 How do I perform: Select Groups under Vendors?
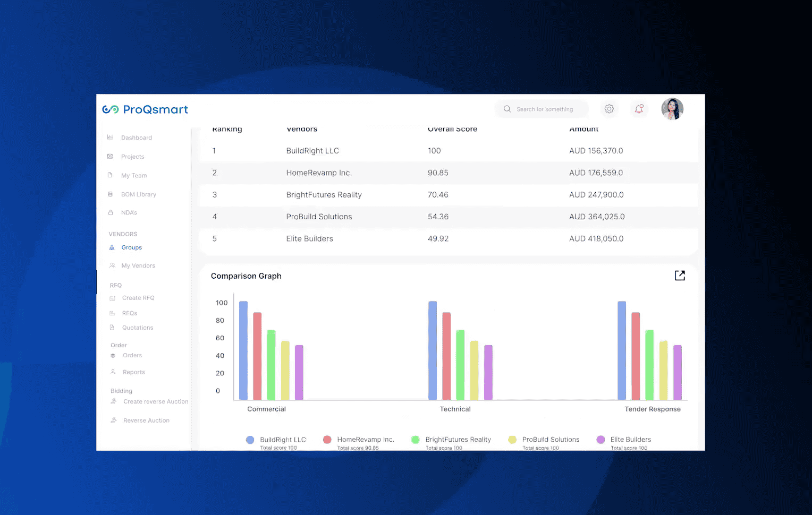point(132,247)
